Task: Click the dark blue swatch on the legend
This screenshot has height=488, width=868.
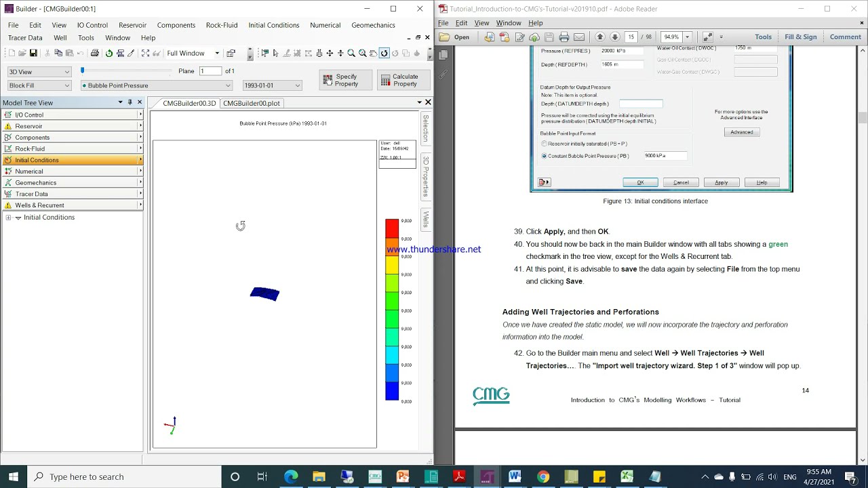Action: (x=392, y=391)
